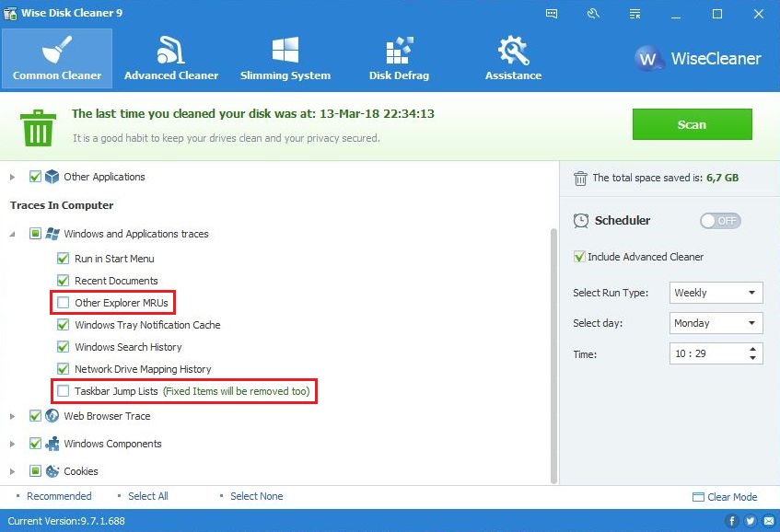Click the WiseCleaner logo
Image resolution: width=780 pixels, height=532 pixels.
(698, 59)
